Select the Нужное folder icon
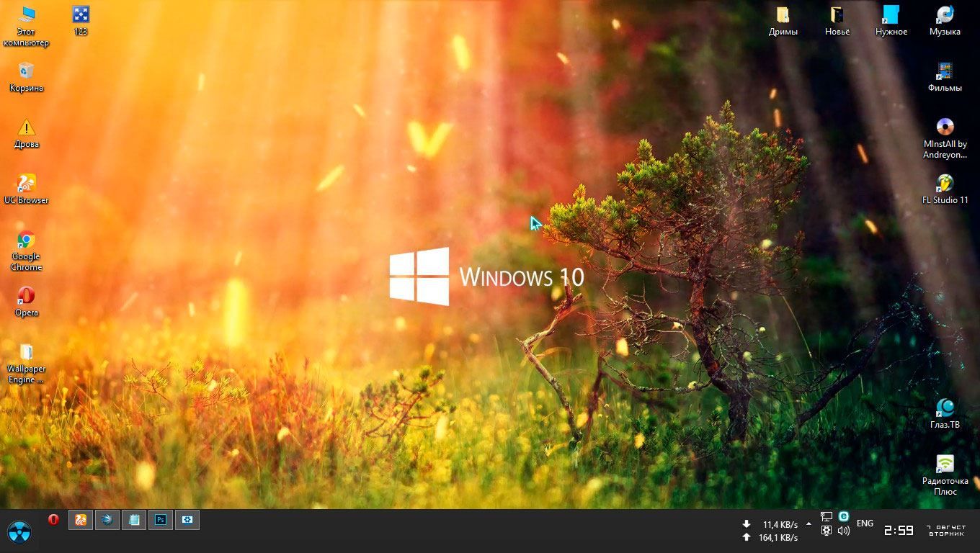The width and height of the screenshot is (980, 553). [x=891, y=21]
